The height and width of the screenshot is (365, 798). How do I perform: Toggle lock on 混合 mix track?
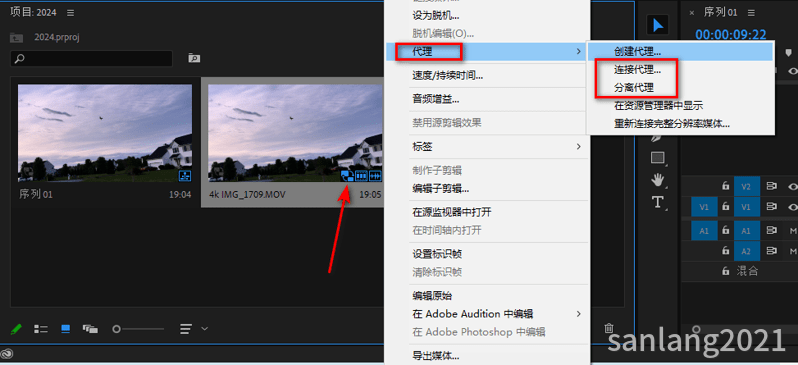point(725,271)
